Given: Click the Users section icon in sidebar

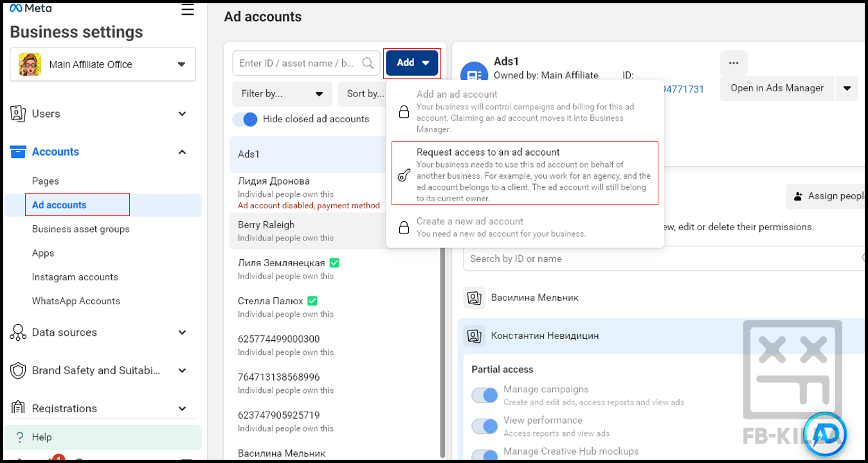Looking at the screenshot, I should click(18, 114).
